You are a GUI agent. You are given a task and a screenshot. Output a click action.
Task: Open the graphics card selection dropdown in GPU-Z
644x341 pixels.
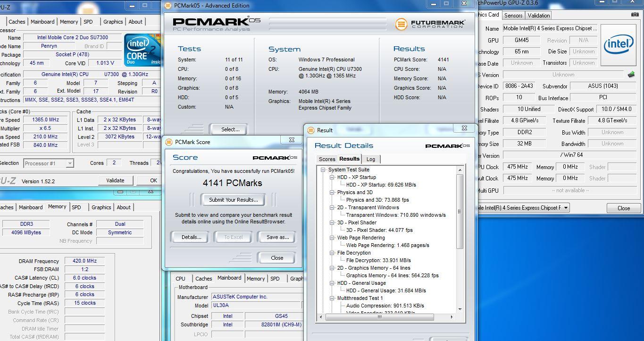[566, 208]
